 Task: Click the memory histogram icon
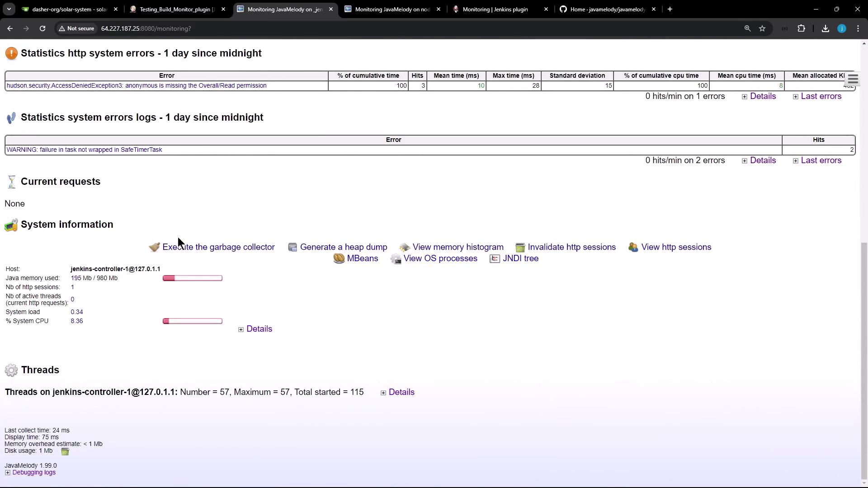405,247
